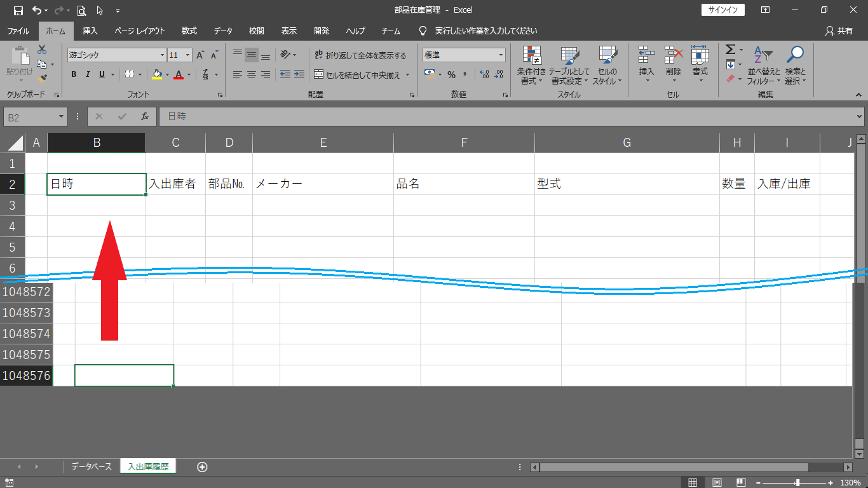This screenshot has height=488, width=868.
Task: Click the Orientation text-angle icon
Action: tap(285, 55)
